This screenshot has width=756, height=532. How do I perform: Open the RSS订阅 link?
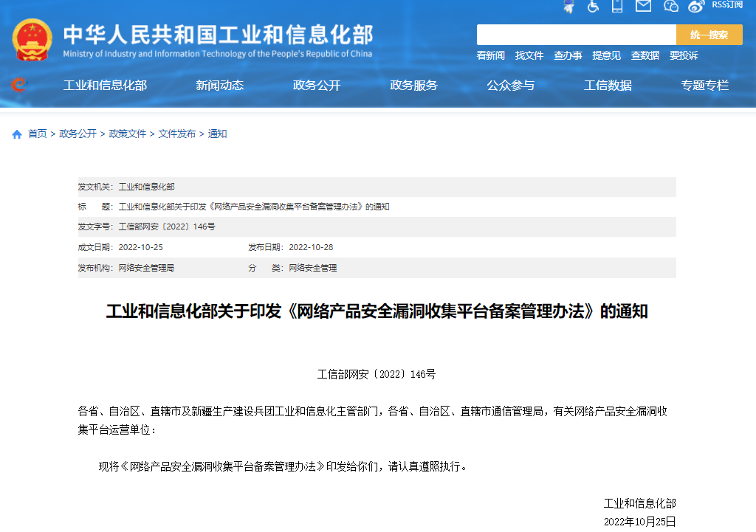coord(727,6)
